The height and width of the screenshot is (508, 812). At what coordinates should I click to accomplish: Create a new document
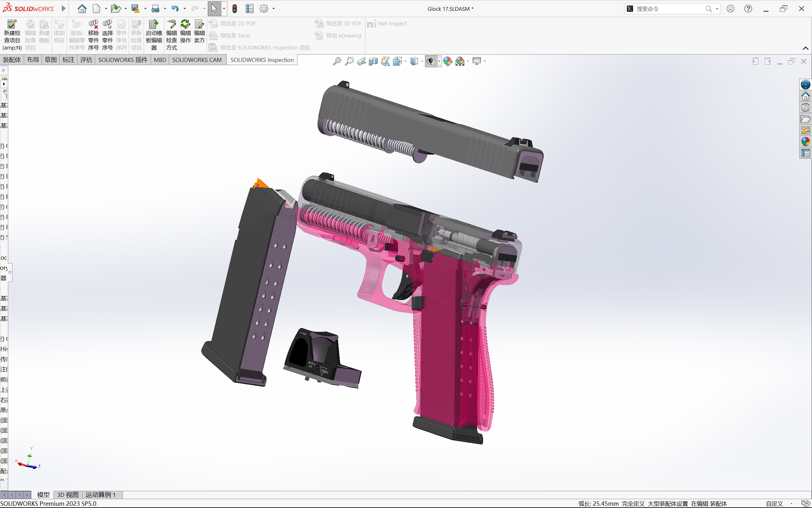click(x=97, y=9)
